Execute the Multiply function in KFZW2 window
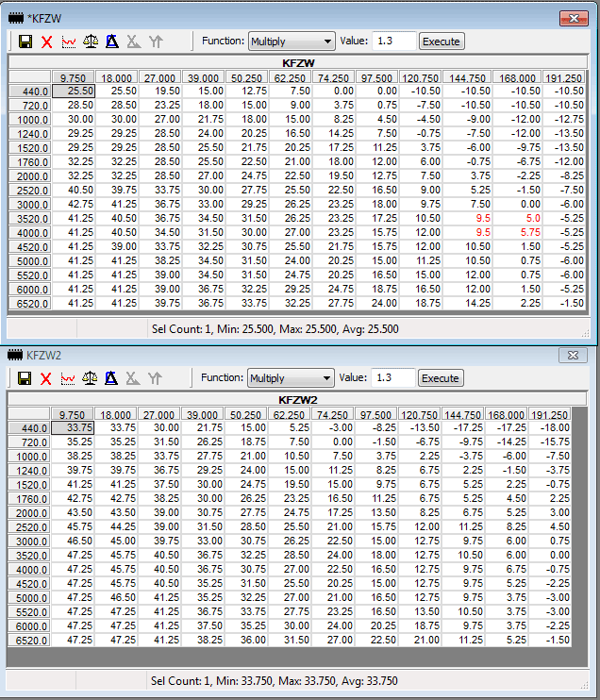Viewport: 600px width, 700px height. click(441, 378)
